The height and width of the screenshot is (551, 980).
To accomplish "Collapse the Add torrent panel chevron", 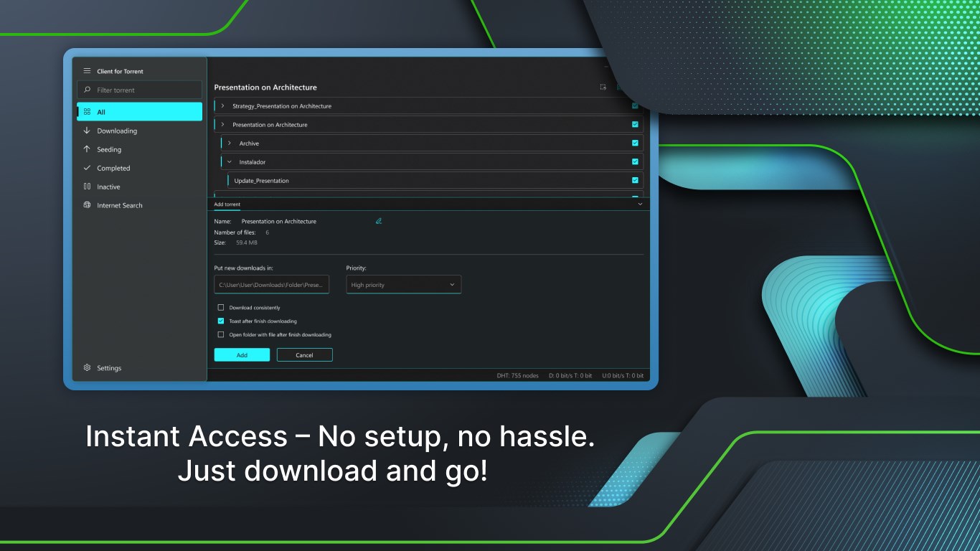I will coord(639,204).
